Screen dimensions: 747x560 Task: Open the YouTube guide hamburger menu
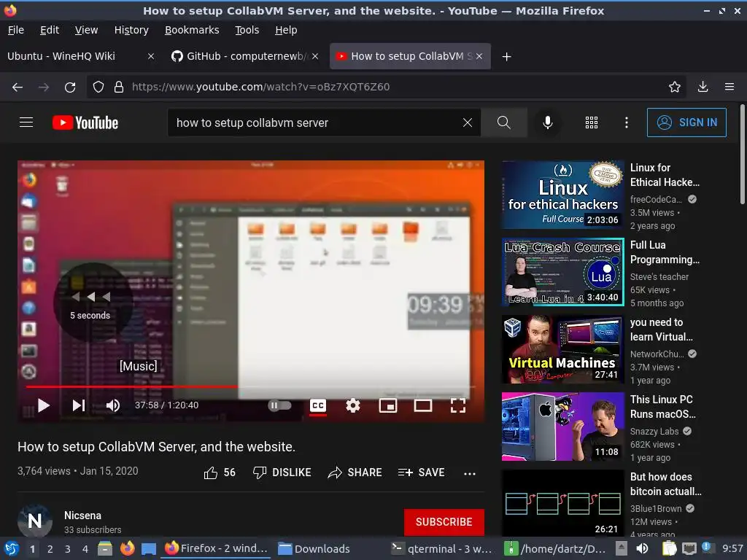tap(26, 122)
